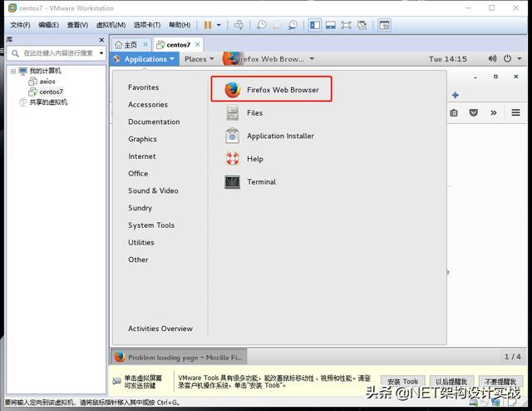This screenshot has width=532, height=411.
Task: Click the console view toolbar icon
Action: click(x=384, y=25)
